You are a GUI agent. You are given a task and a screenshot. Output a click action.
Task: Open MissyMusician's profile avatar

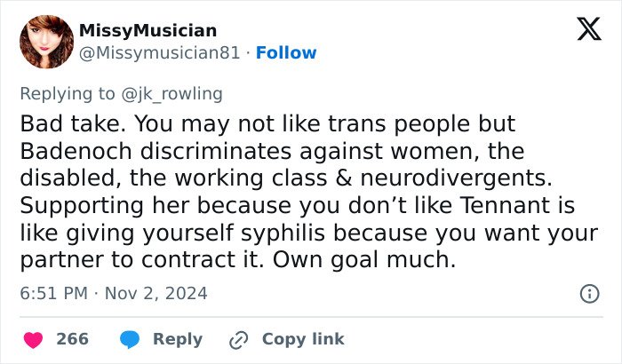(x=46, y=42)
